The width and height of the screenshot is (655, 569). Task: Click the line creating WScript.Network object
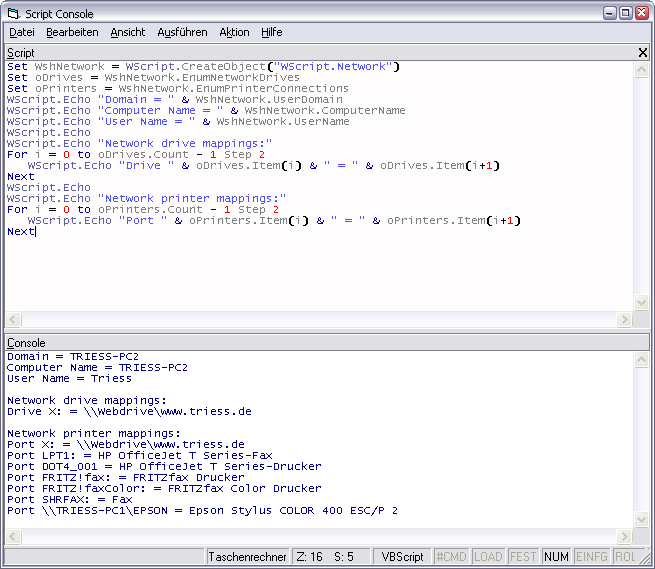203,67
